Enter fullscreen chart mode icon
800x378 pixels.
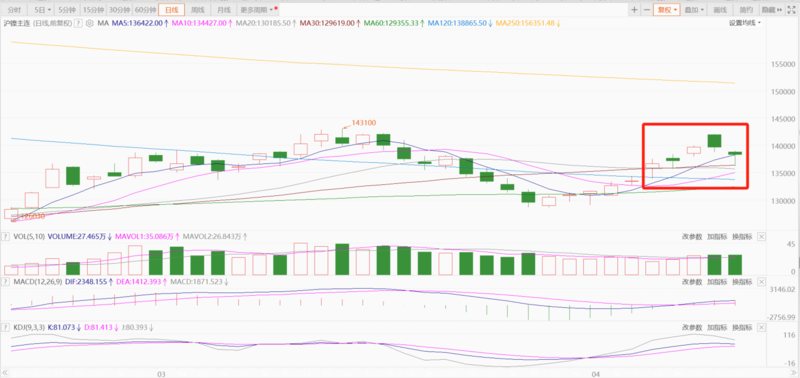coord(792,10)
